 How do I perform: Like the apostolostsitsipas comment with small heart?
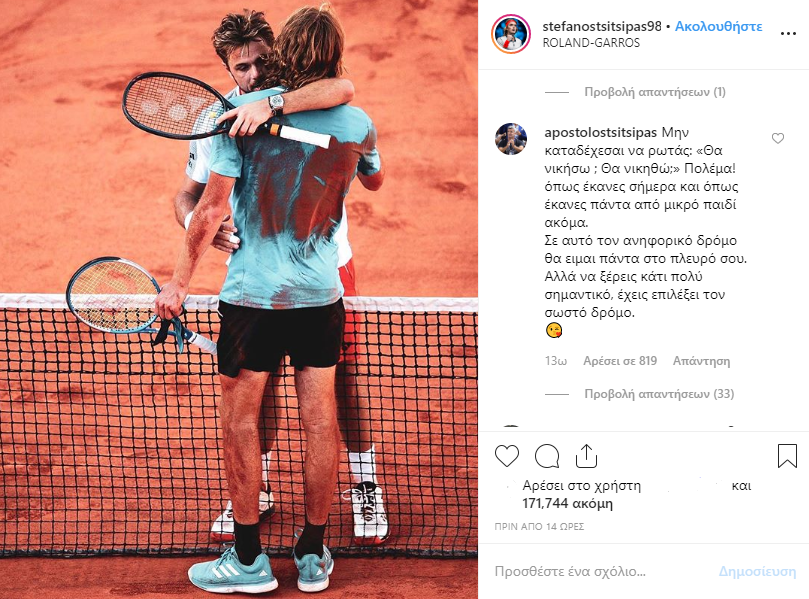click(778, 138)
